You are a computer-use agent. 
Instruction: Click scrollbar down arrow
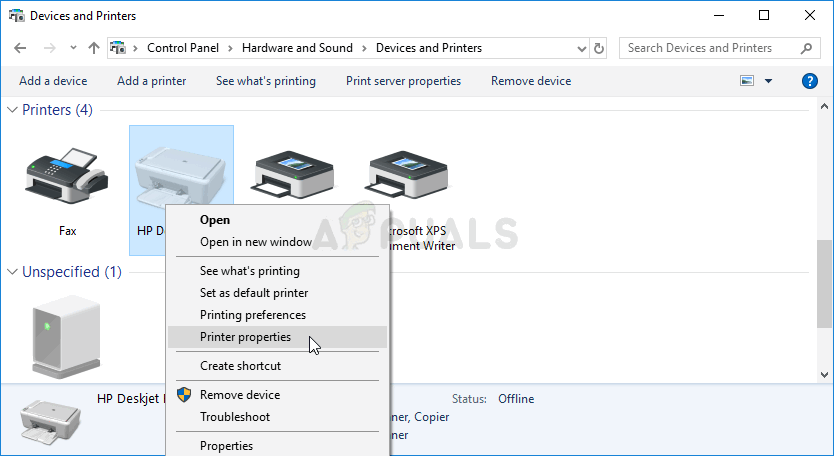click(x=824, y=375)
